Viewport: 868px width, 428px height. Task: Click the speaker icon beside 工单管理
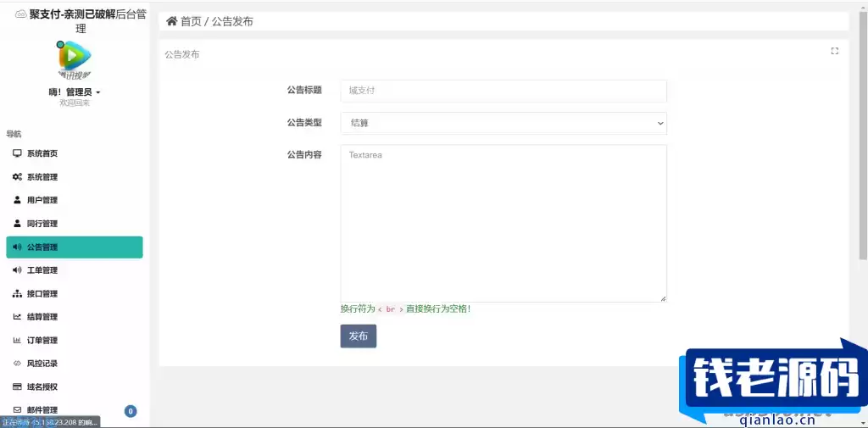[x=17, y=270]
